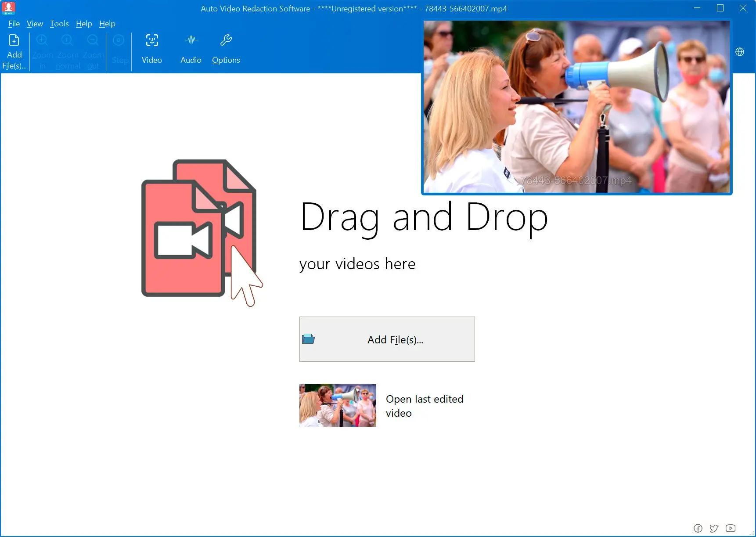The width and height of the screenshot is (756, 537).
Task: Select the last edited video thumbnail
Action: (x=338, y=405)
